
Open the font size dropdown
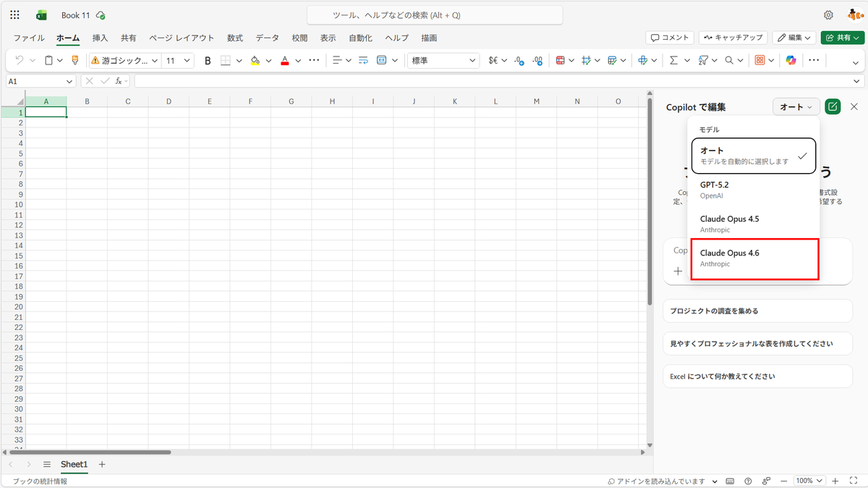(187, 61)
